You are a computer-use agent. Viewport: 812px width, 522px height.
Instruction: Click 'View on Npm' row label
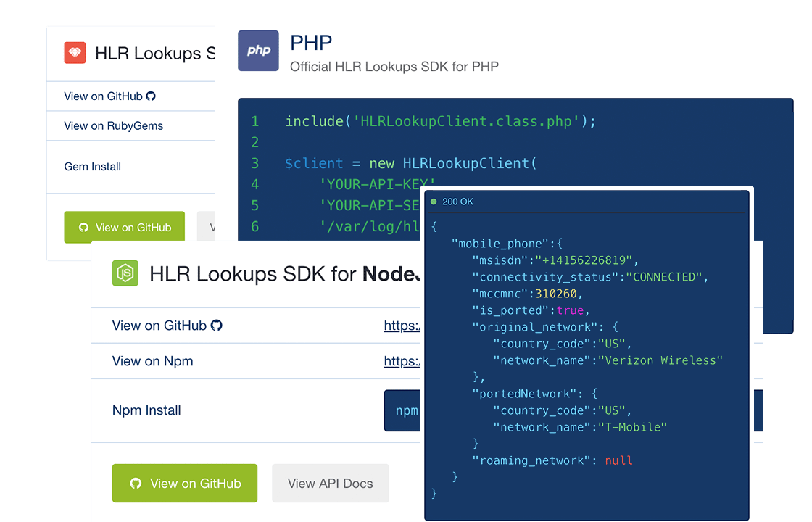[153, 361]
